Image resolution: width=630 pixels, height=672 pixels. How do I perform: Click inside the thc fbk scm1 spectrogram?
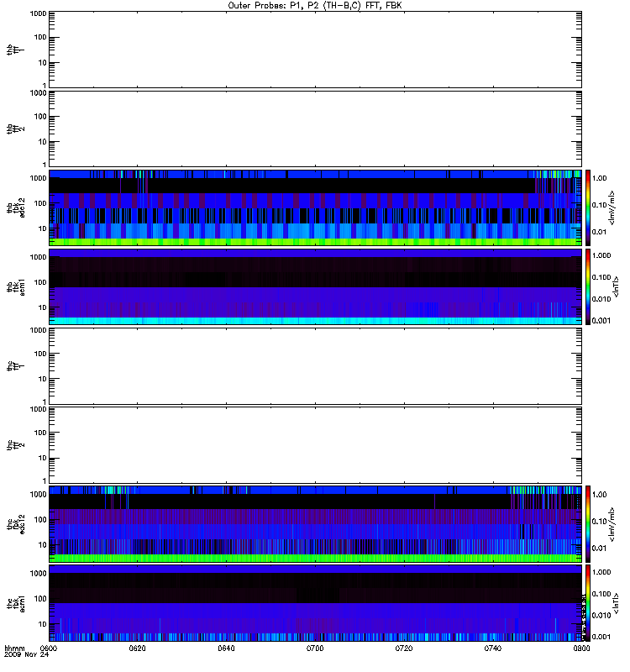(x=315, y=603)
